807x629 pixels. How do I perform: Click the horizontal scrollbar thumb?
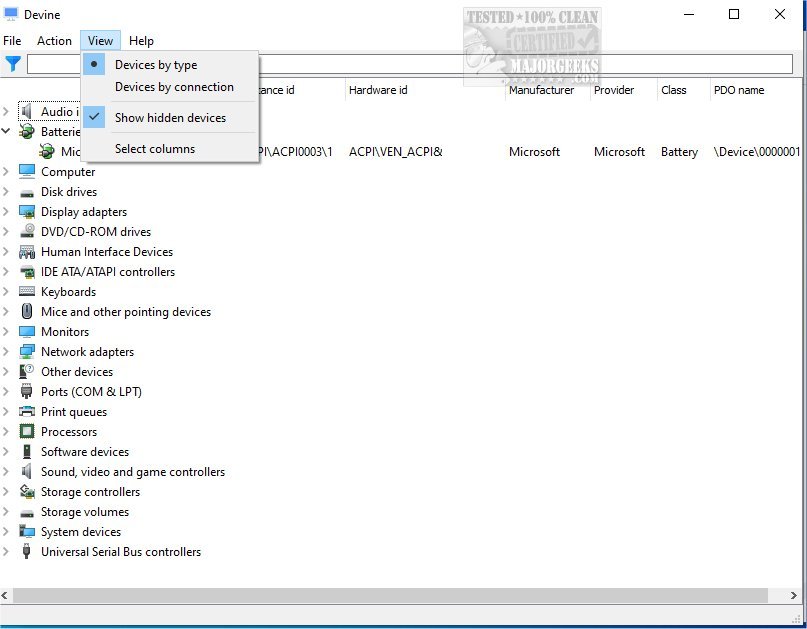(x=390, y=596)
